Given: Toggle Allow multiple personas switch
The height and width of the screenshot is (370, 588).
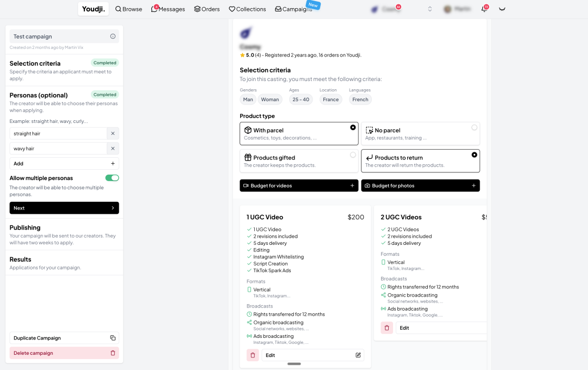Looking at the screenshot, I should pyautogui.click(x=112, y=178).
